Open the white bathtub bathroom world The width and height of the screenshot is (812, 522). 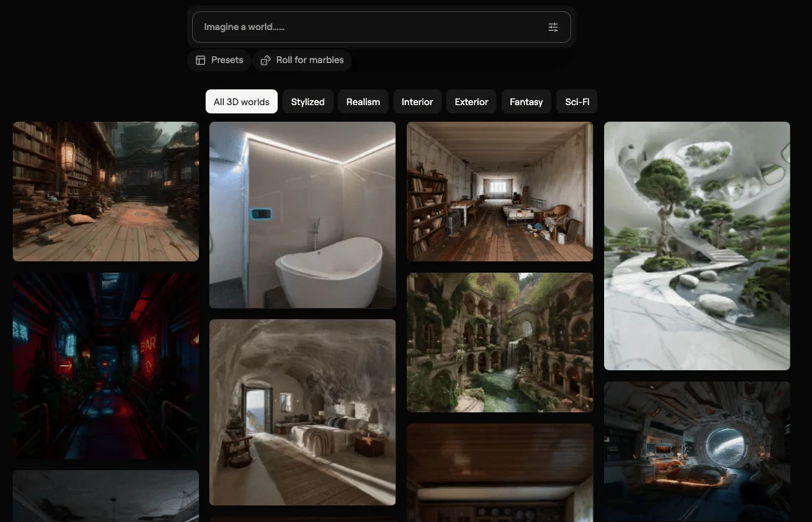[302, 215]
